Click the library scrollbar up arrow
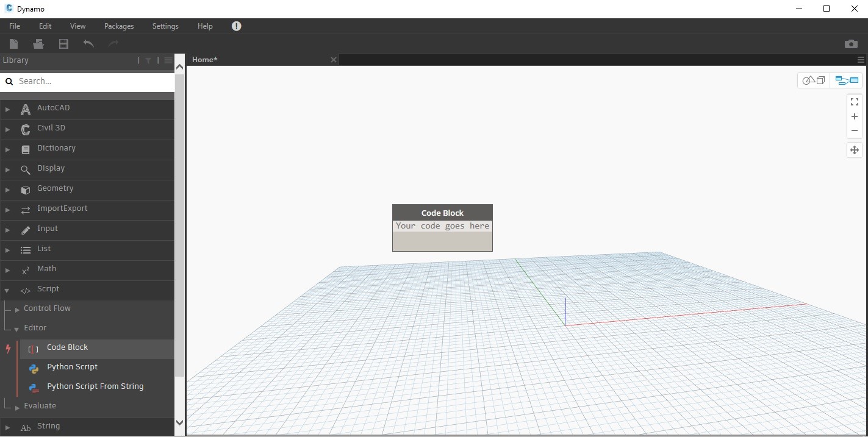This screenshot has width=868, height=437. 179,67
